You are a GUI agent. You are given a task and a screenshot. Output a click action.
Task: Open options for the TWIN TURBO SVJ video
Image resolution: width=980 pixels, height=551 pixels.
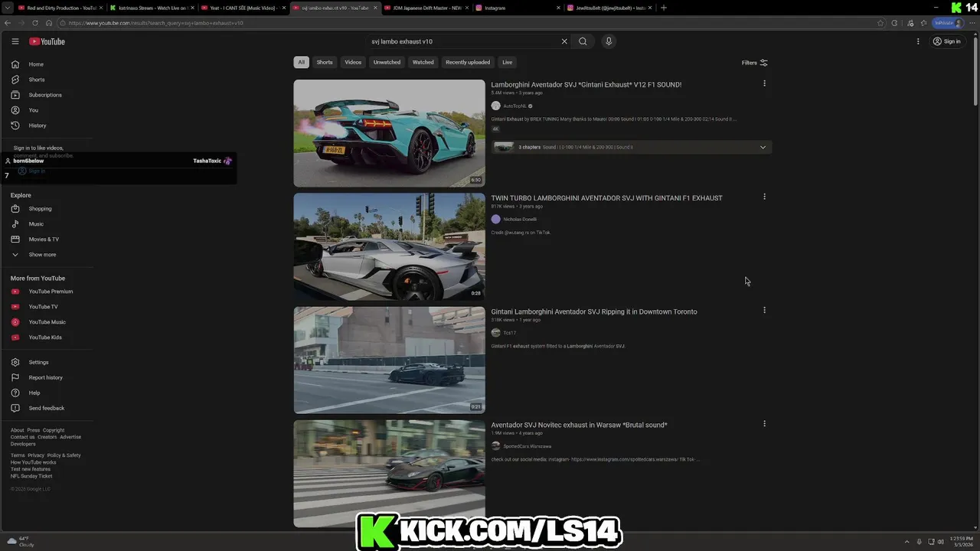pyautogui.click(x=764, y=197)
